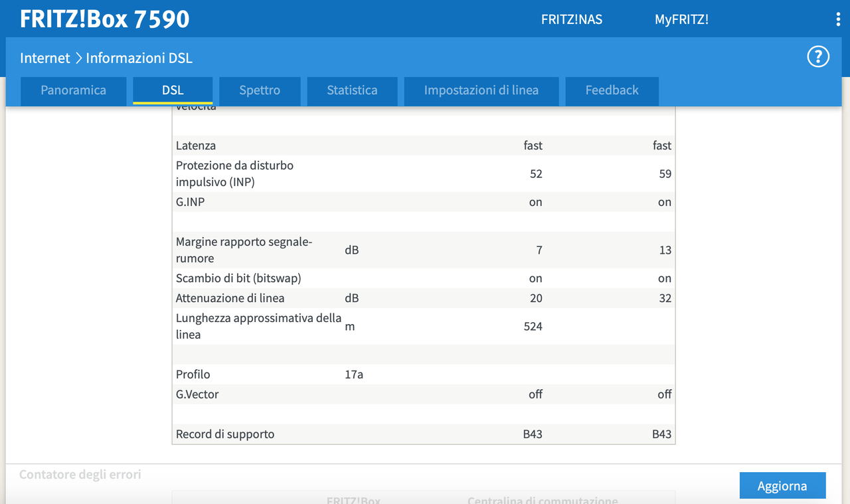
Task: Select Lunghezza approssimativa della linea label
Action: click(x=258, y=326)
